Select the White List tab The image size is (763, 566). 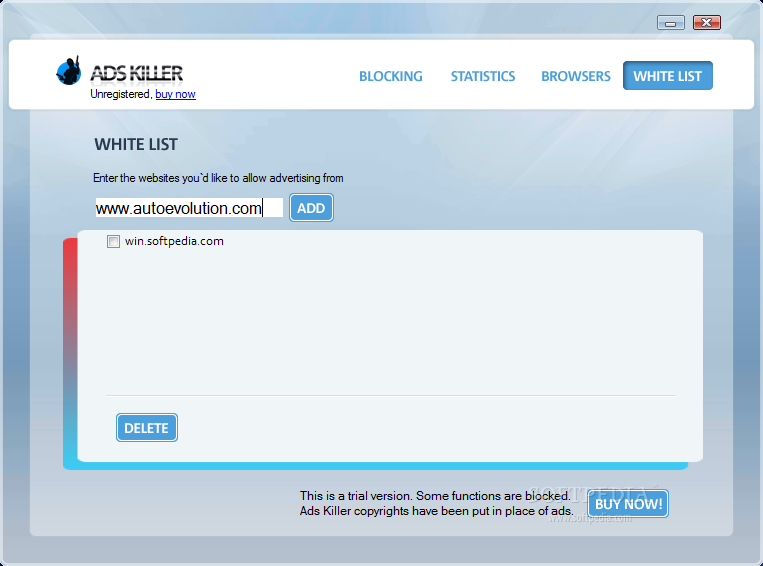click(668, 75)
